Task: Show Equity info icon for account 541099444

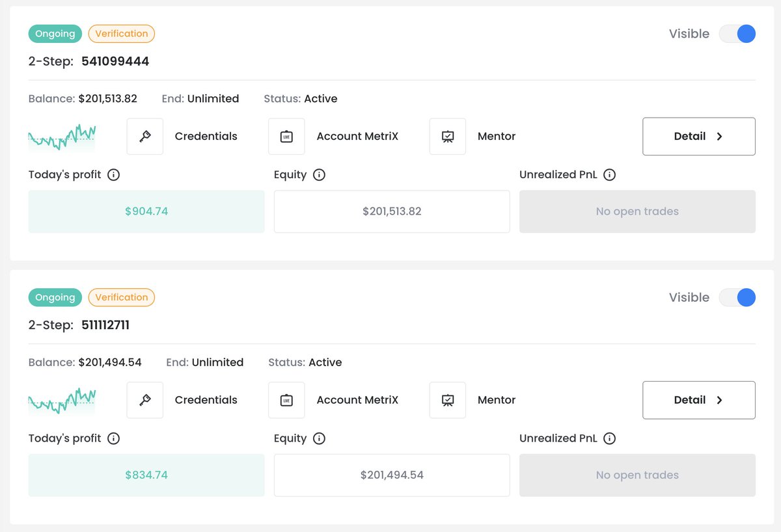Action: pos(319,175)
